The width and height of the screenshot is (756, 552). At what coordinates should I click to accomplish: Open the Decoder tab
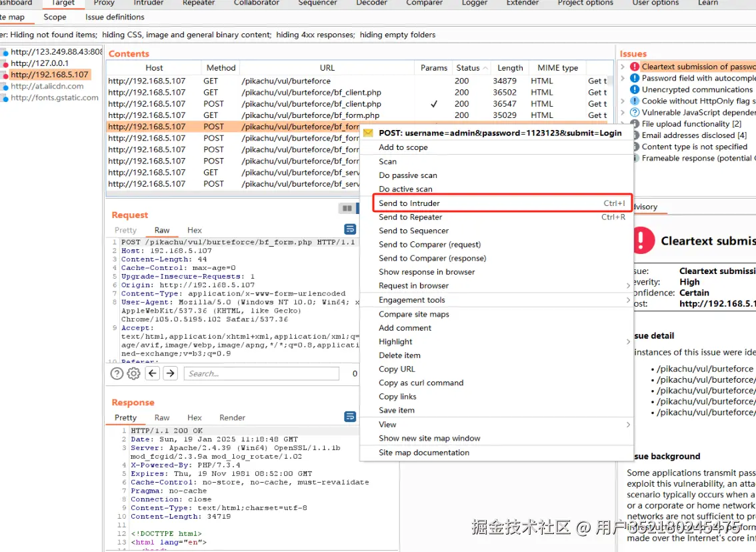point(372,3)
